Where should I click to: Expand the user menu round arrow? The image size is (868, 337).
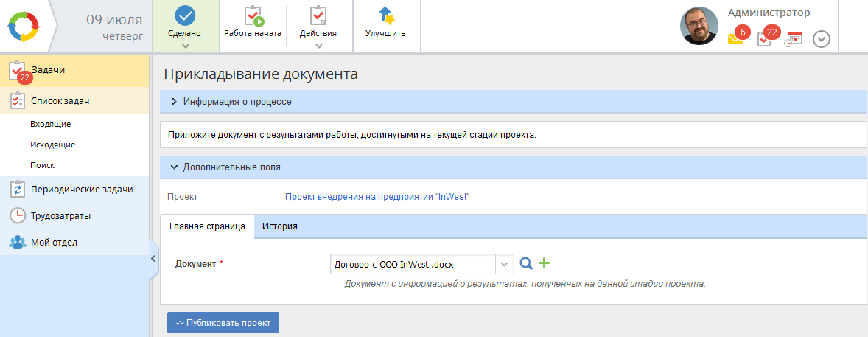(x=822, y=39)
